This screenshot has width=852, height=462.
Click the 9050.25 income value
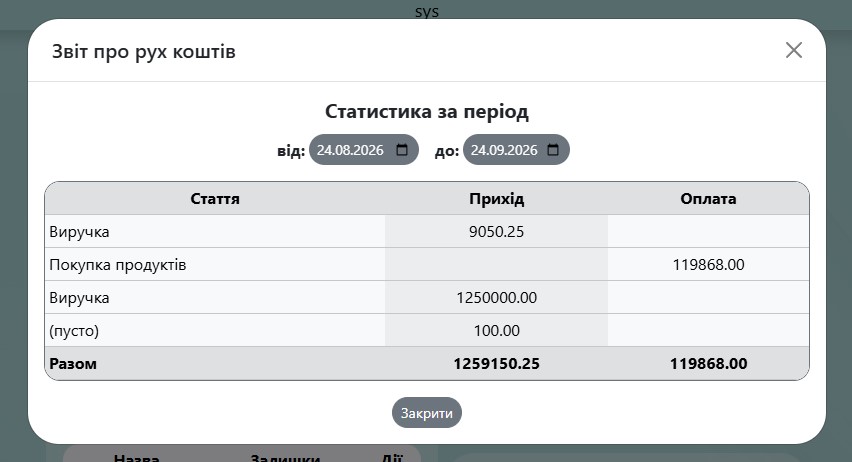[497, 232]
